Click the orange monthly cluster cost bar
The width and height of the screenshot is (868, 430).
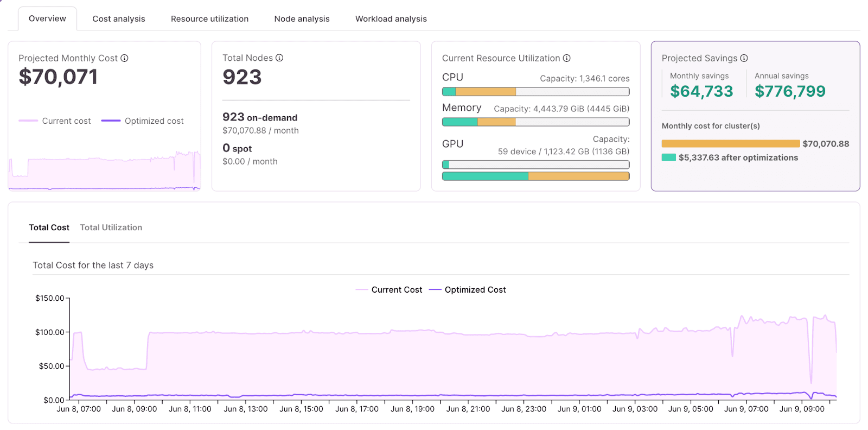[730, 144]
